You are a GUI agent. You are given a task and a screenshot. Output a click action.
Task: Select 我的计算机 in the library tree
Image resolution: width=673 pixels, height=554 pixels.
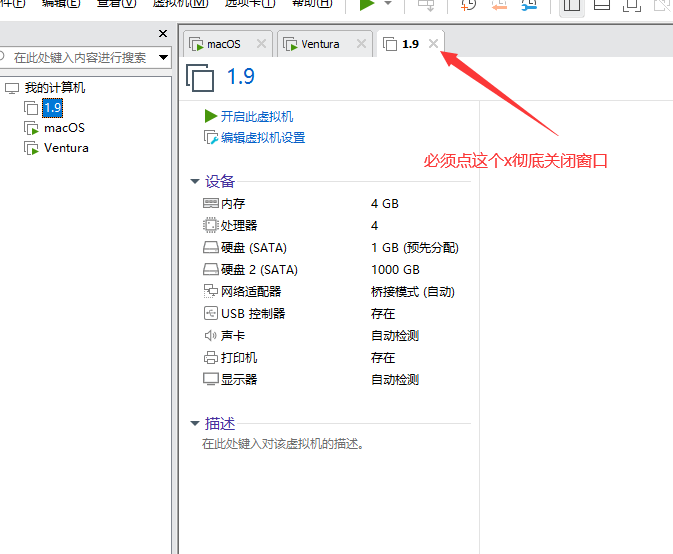(55, 88)
